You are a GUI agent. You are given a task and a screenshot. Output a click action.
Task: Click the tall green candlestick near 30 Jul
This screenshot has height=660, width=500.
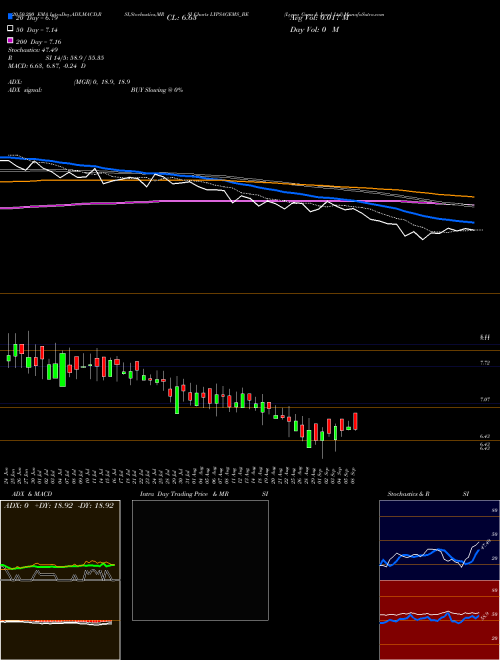[177, 400]
